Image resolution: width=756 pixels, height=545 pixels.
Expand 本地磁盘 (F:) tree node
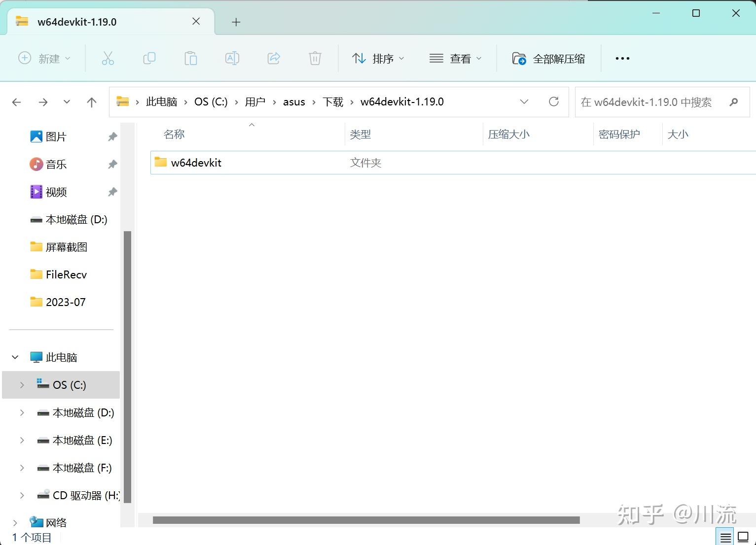coord(22,468)
